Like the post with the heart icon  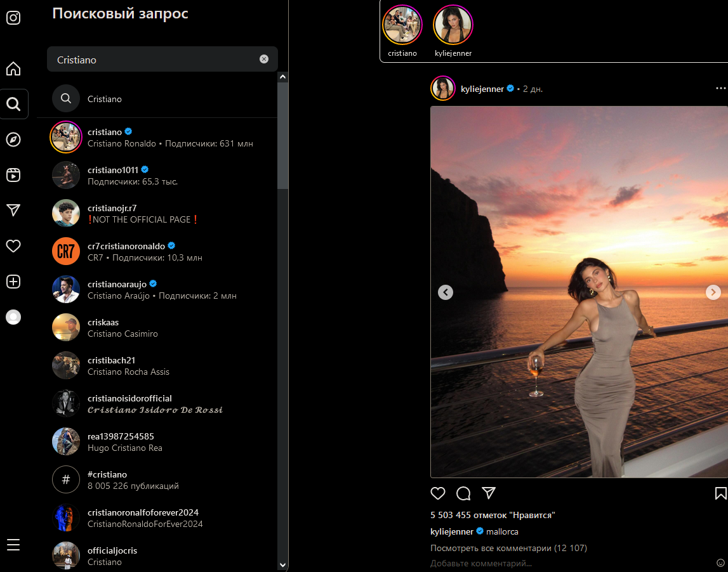pos(437,493)
